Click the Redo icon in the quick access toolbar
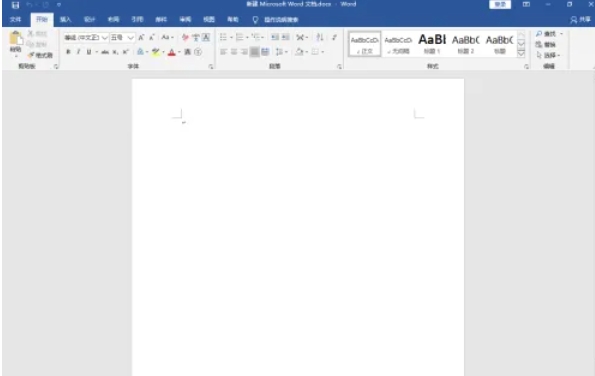595x376 pixels. point(46,5)
